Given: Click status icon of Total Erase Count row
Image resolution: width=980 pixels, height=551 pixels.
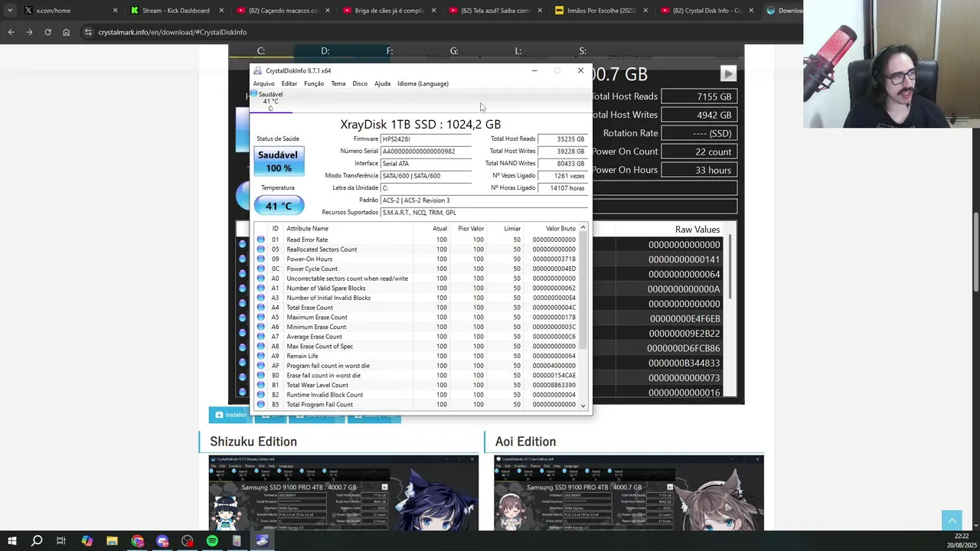Looking at the screenshot, I should (x=261, y=308).
